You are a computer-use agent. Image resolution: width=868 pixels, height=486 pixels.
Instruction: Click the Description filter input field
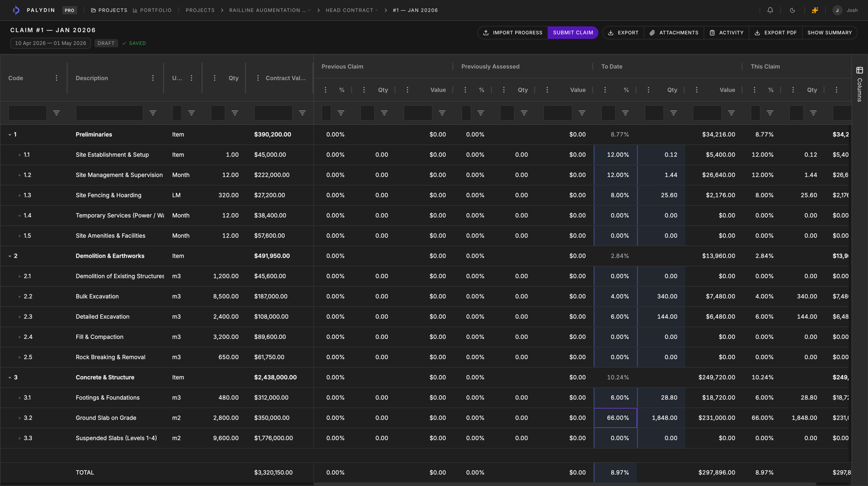(x=109, y=113)
